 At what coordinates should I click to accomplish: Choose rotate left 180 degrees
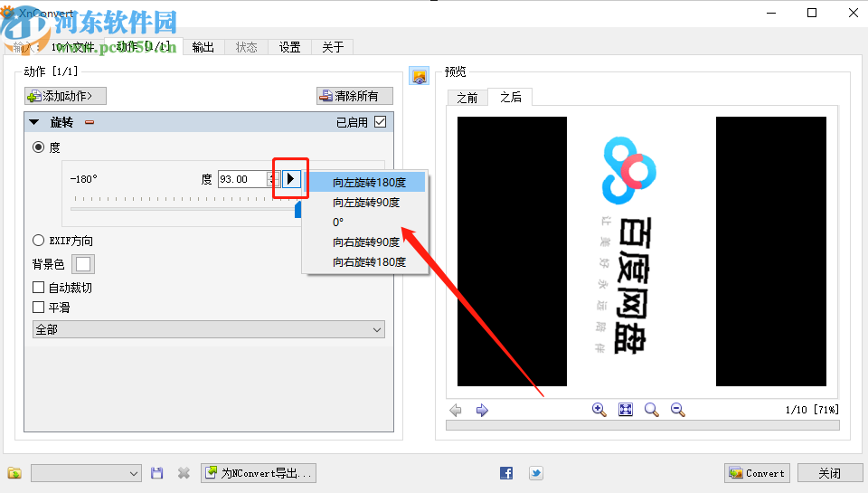[x=366, y=182]
